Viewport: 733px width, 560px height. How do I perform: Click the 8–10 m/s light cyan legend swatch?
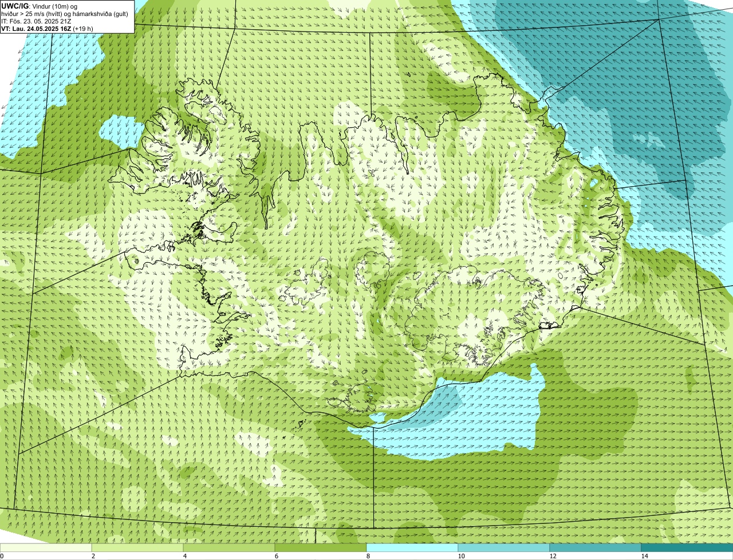click(x=412, y=547)
